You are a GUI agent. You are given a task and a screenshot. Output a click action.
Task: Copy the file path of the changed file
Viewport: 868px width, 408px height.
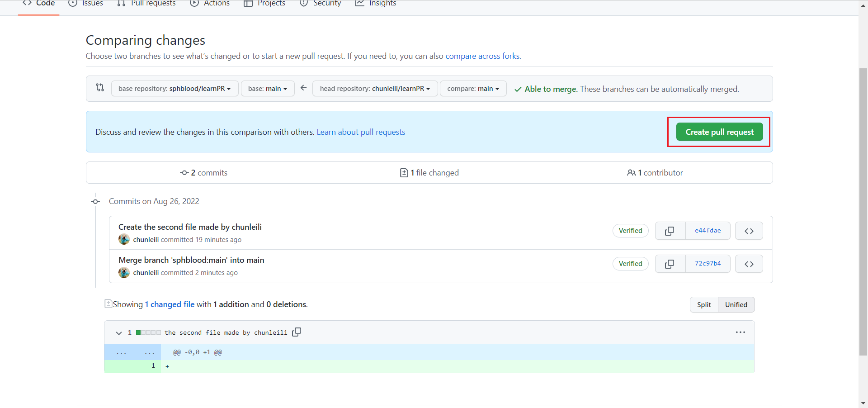click(x=297, y=332)
